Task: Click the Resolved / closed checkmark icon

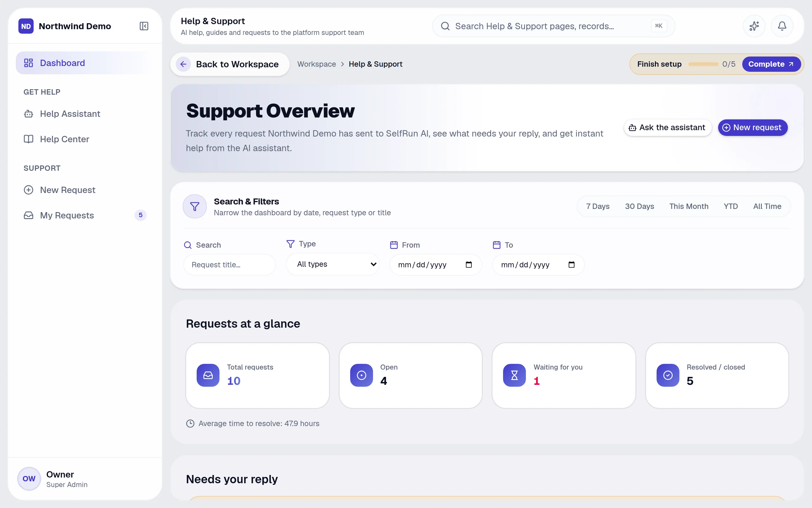Action: tap(668, 375)
